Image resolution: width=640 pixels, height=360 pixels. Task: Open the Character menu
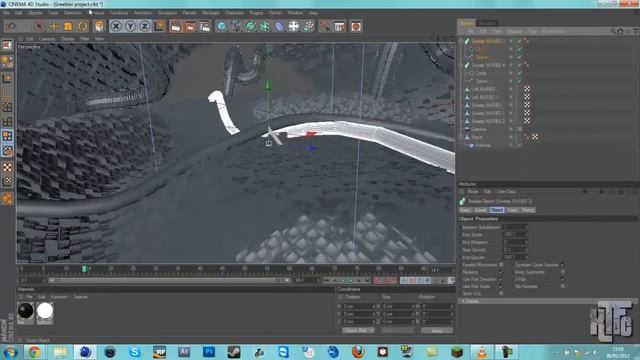pos(234,13)
